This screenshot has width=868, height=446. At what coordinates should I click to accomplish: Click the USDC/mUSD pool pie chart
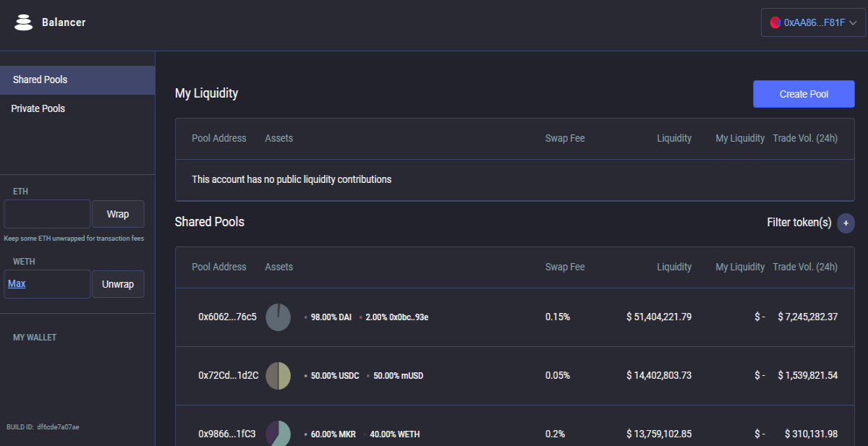coord(278,376)
